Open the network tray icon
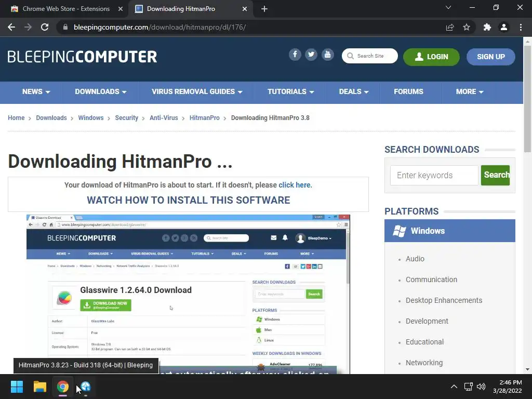This screenshot has width=532, height=399. (468, 387)
